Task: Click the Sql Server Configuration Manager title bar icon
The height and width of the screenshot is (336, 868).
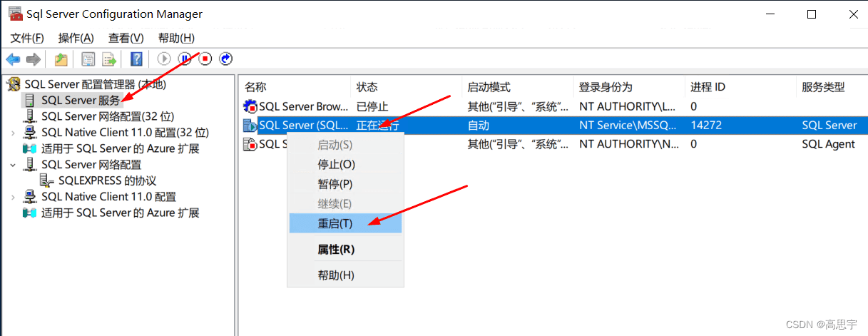Action: [15, 14]
